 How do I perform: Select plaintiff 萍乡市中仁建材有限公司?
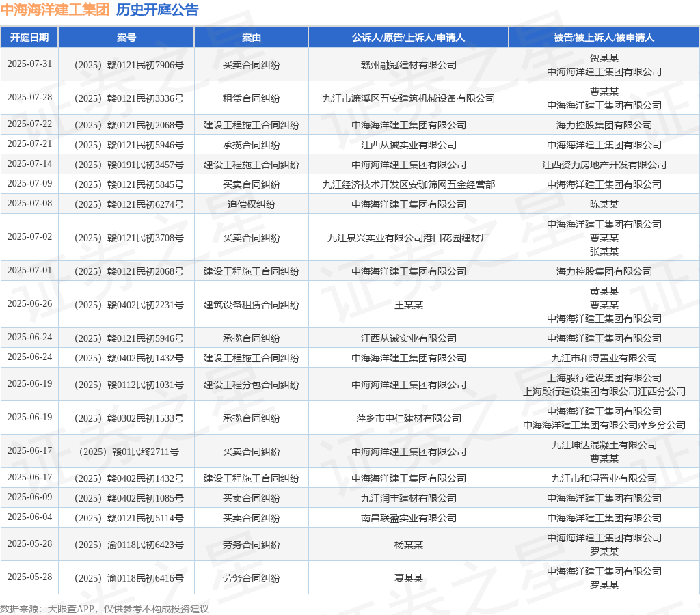409,418
